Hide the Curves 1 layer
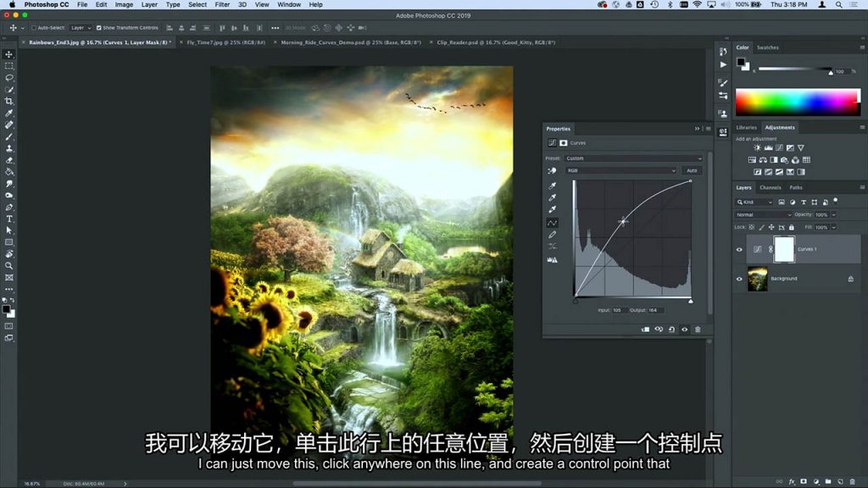This screenshot has width=868, height=488. 739,250
